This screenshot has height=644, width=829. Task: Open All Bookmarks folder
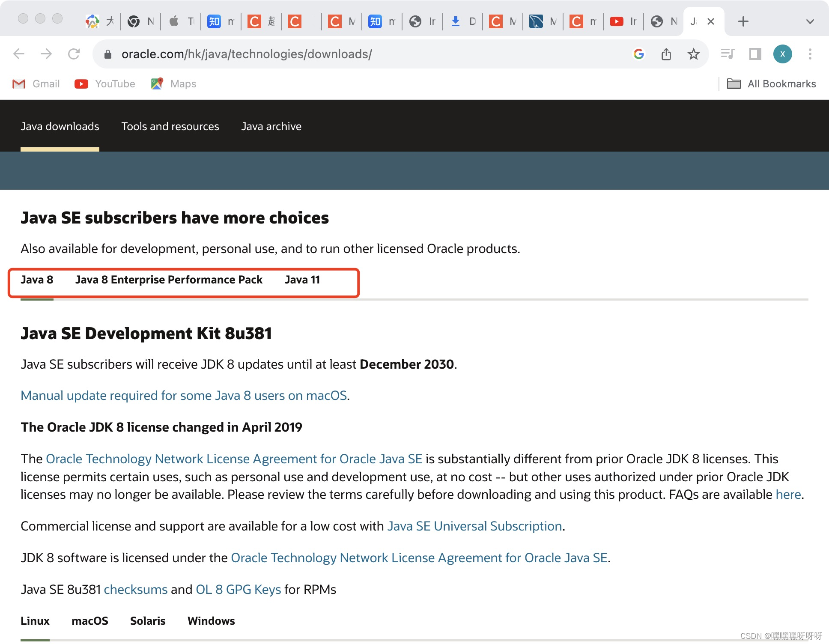click(772, 84)
